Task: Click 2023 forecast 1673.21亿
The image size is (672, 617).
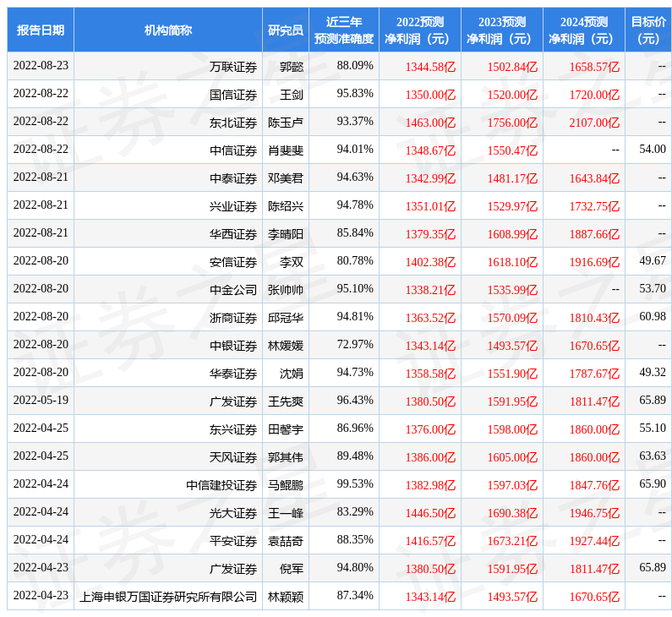Action: pyautogui.click(x=512, y=541)
